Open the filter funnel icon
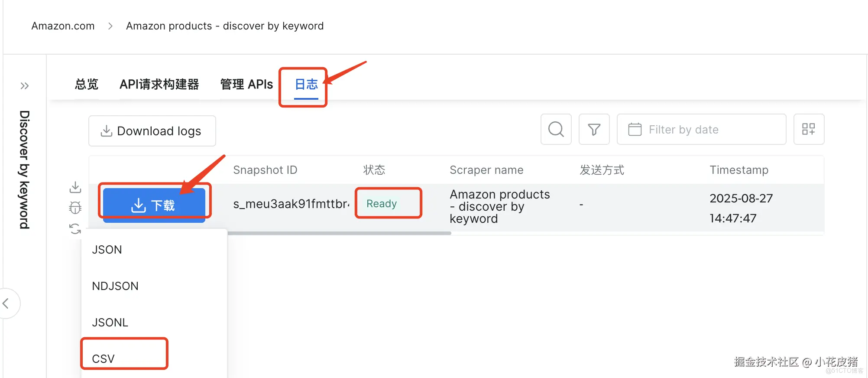 pyautogui.click(x=594, y=129)
